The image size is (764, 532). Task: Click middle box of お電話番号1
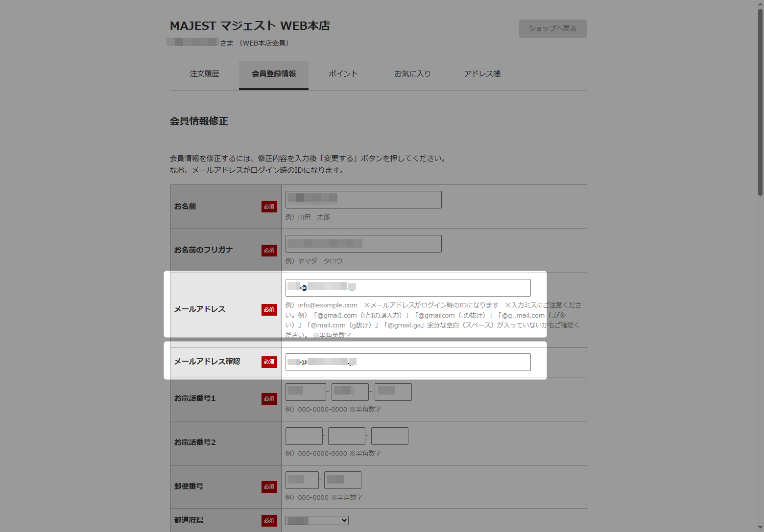pyautogui.click(x=350, y=392)
